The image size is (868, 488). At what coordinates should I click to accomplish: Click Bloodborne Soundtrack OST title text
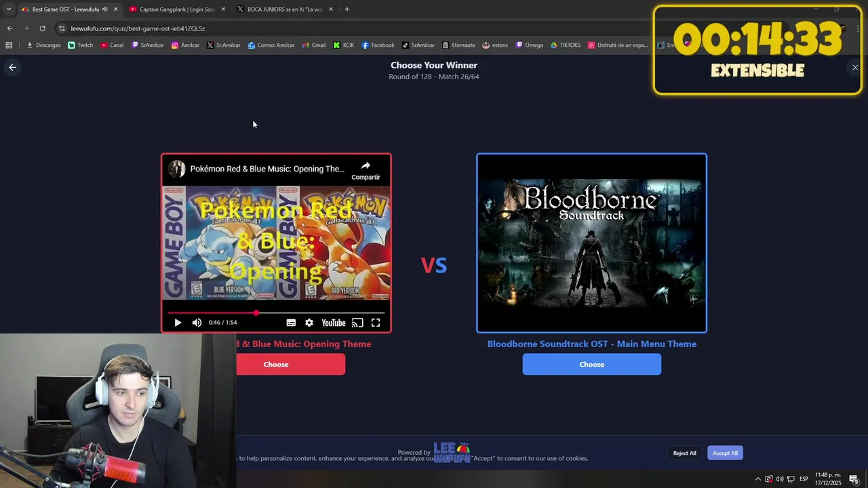pos(591,344)
